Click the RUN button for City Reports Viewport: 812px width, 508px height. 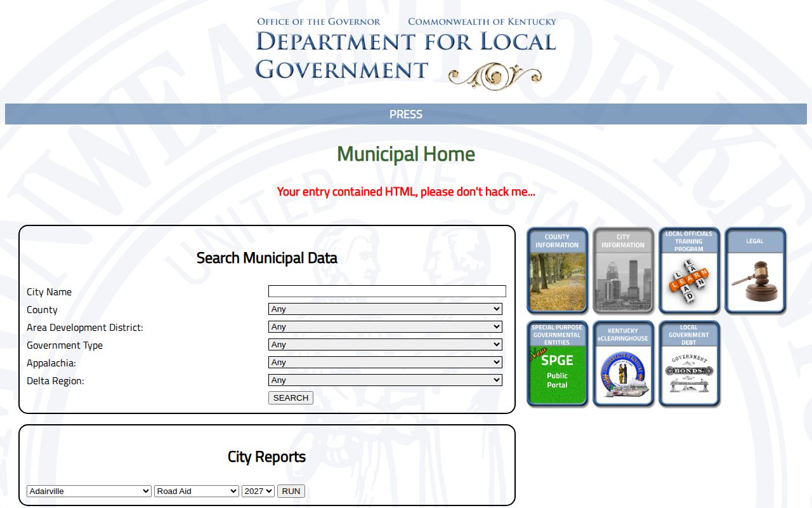click(291, 491)
